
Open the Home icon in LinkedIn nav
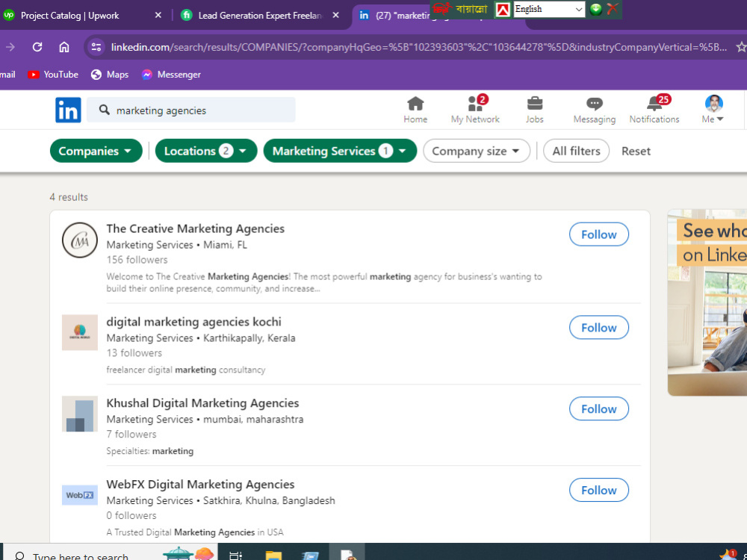click(415, 110)
